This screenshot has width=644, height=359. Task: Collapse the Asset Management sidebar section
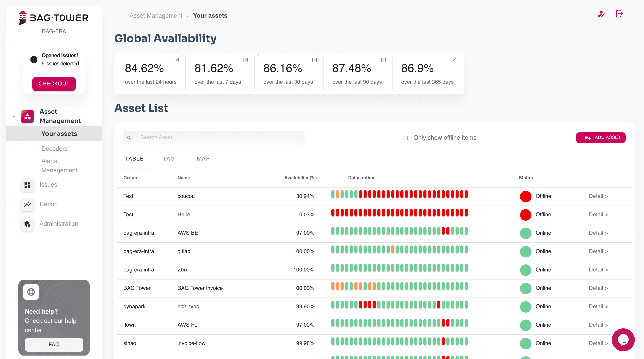tap(14, 116)
